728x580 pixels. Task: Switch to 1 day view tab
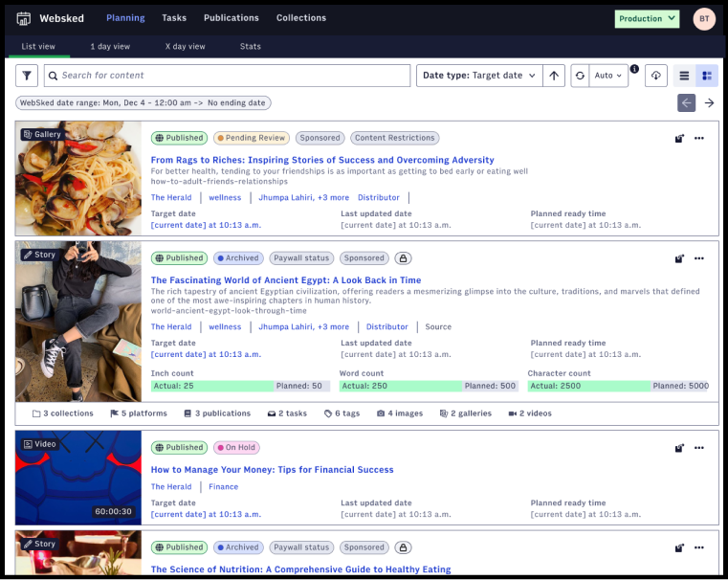[x=110, y=47]
